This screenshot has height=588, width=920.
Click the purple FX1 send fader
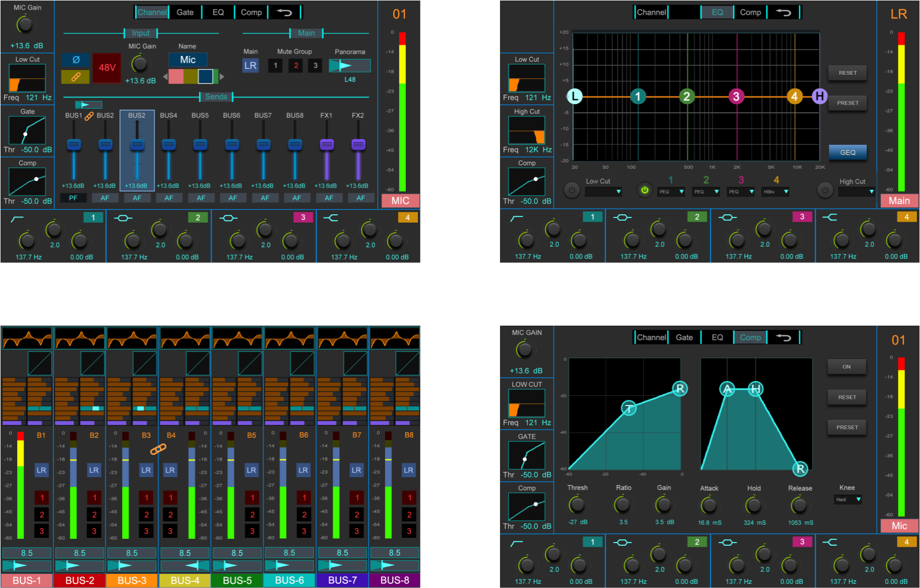point(326,144)
